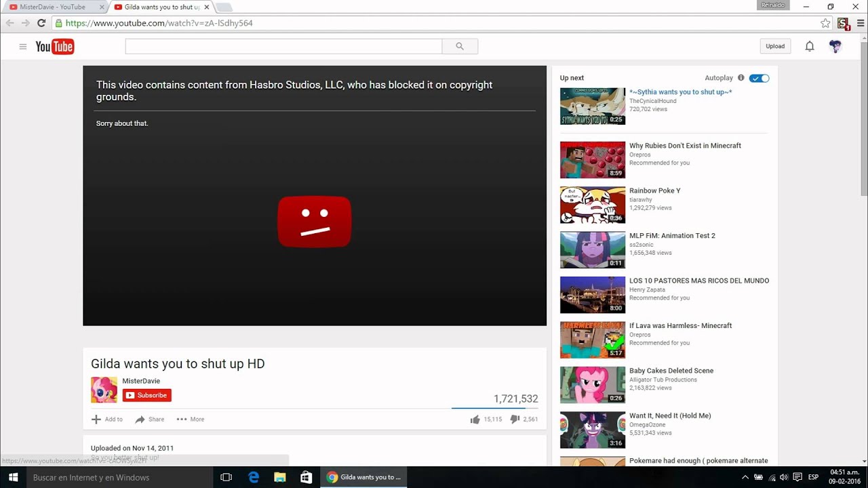Reload the page with refresh icon

41,23
